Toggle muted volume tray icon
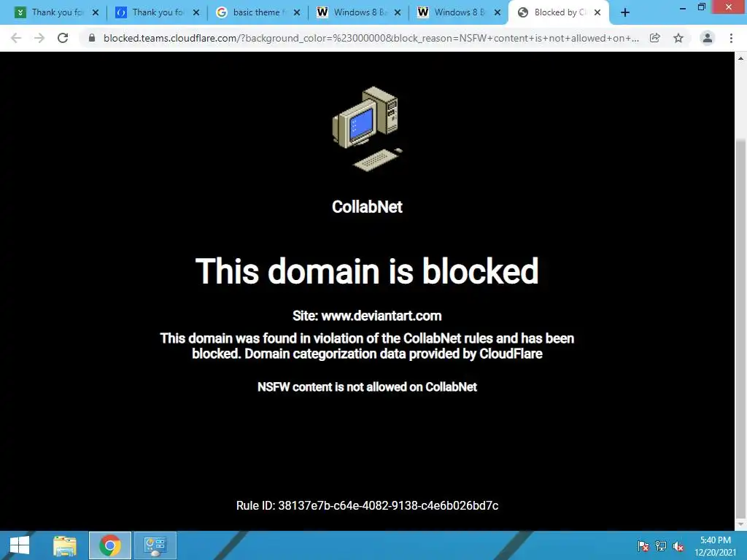 pos(678,546)
